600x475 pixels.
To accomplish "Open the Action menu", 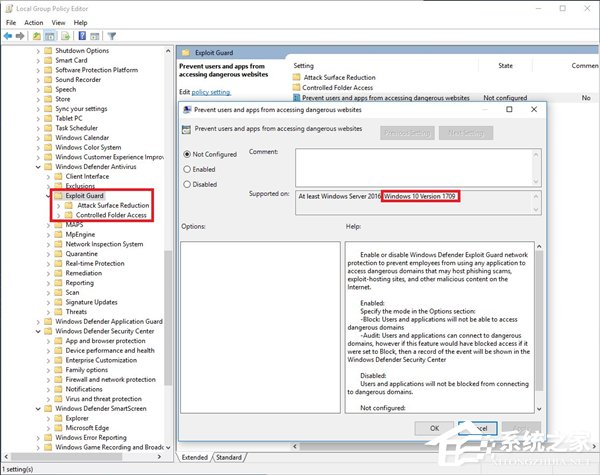I will pyautogui.click(x=34, y=23).
